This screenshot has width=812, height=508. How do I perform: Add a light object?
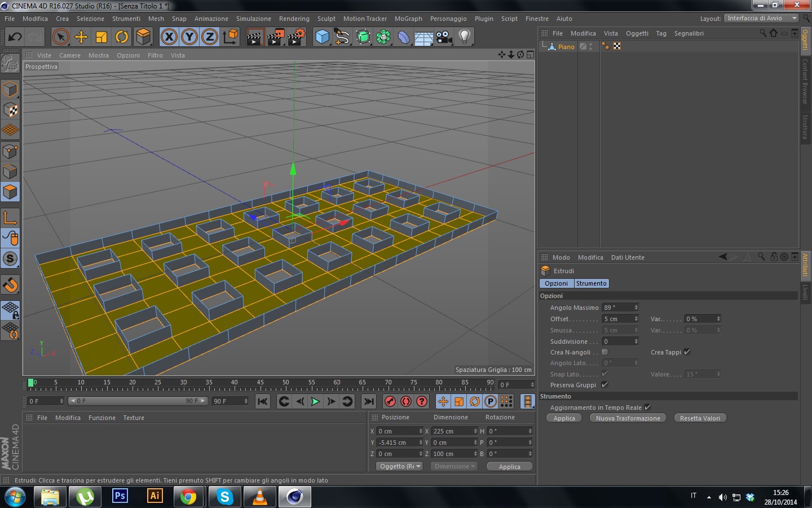[464, 37]
